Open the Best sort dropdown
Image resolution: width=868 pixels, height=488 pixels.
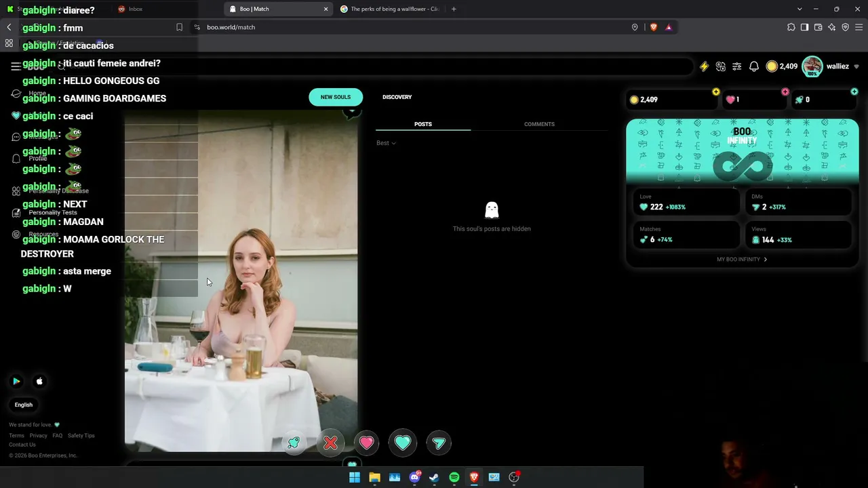point(386,143)
